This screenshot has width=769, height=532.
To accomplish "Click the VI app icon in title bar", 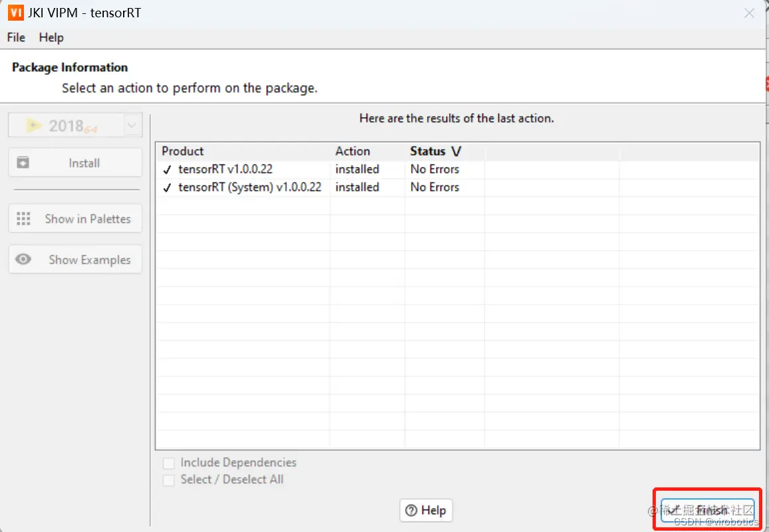I will tap(16, 13).
